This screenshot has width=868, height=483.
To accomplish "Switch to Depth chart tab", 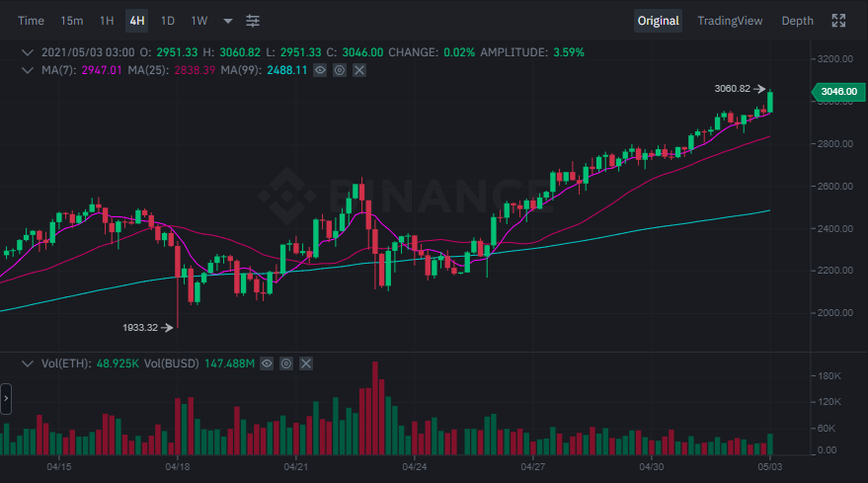I will [797, 21].
